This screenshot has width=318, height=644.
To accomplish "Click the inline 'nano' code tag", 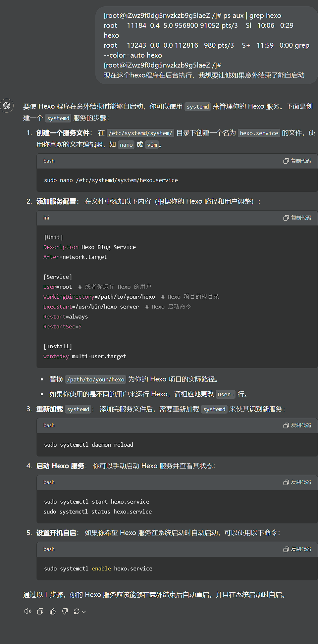I will (x=126, y=145).
